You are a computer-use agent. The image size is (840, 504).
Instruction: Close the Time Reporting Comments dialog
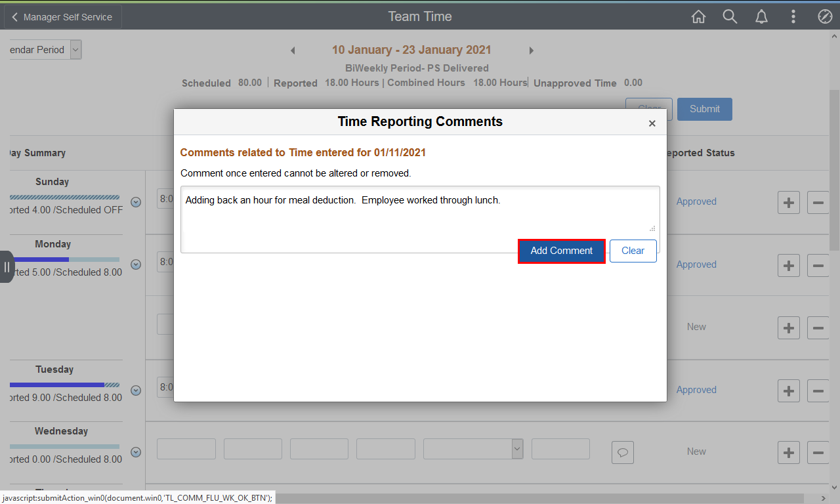coord(652,123)
